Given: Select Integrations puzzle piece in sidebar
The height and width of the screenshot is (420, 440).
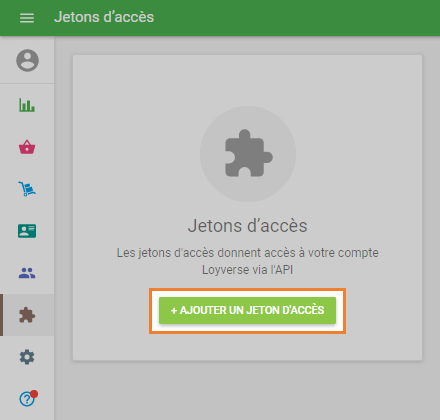Looking at the screenshot, I should 27,315.
